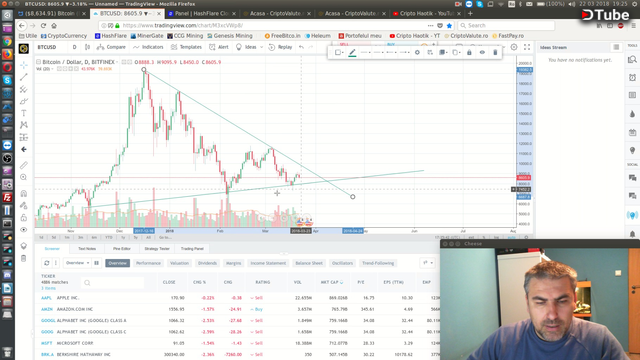This screenshot has width=640, height=360.
Task: Open the Overview column set dropdown
Action: click(x=78, y=263)
